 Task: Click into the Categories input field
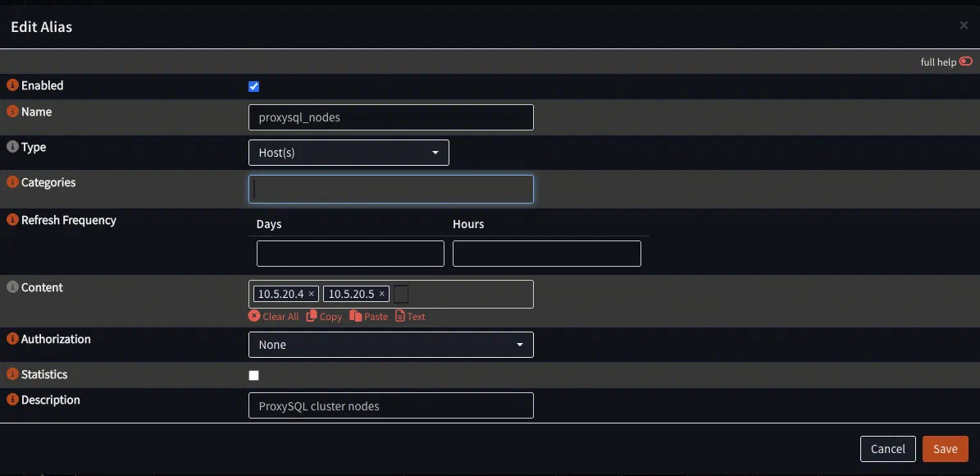391,189
